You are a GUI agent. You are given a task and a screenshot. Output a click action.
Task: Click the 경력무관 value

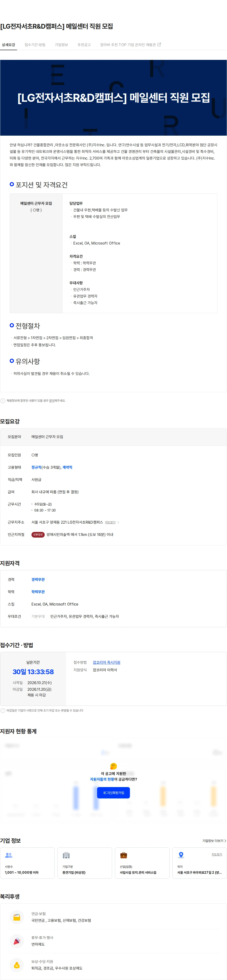[38, 579]
